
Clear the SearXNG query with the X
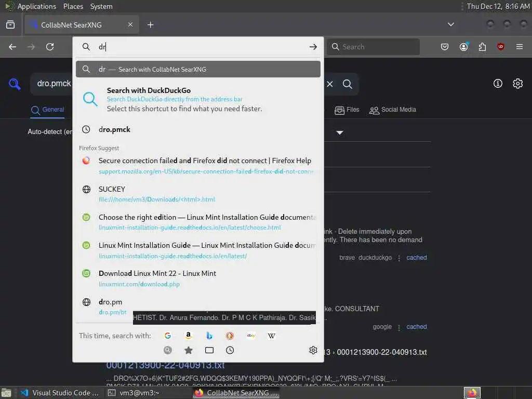click(x=330, y=84)
